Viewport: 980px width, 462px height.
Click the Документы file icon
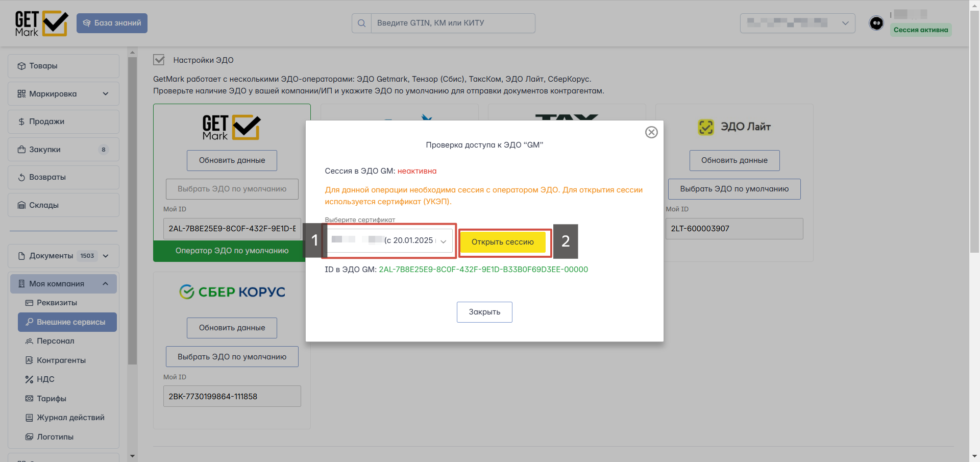[21, 256]
